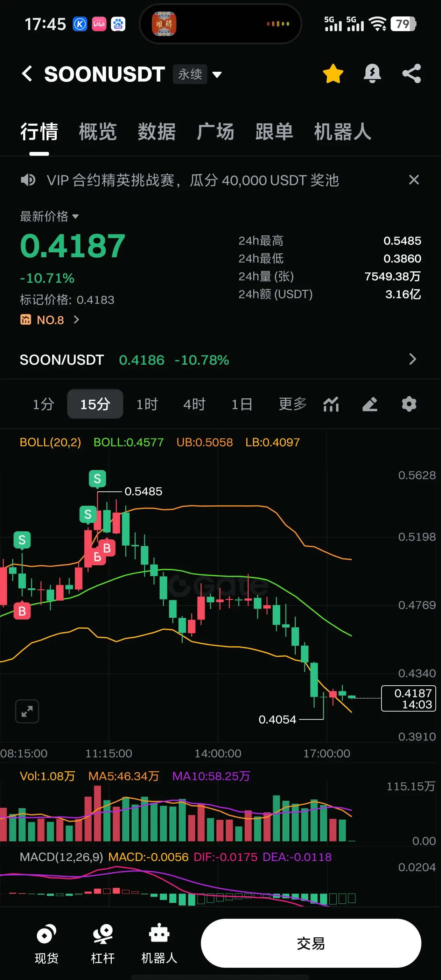Tap the 标记价格 0.4183 text
Screen dimensions: 441x980
[x=67, y=300]
